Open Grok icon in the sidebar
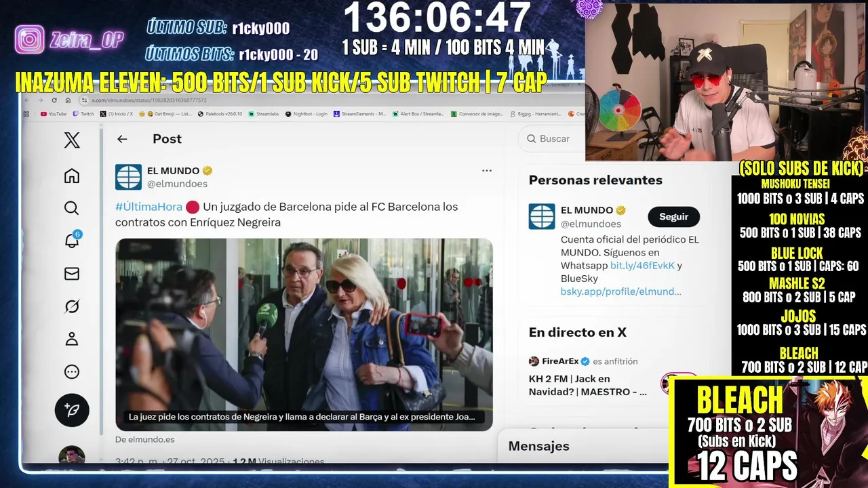The width and height of the screenshot is (868, 488). 72,306
